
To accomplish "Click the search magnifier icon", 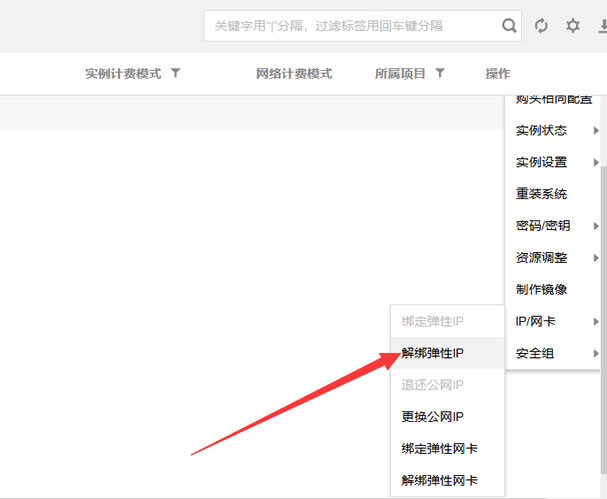I will point(509,26).
